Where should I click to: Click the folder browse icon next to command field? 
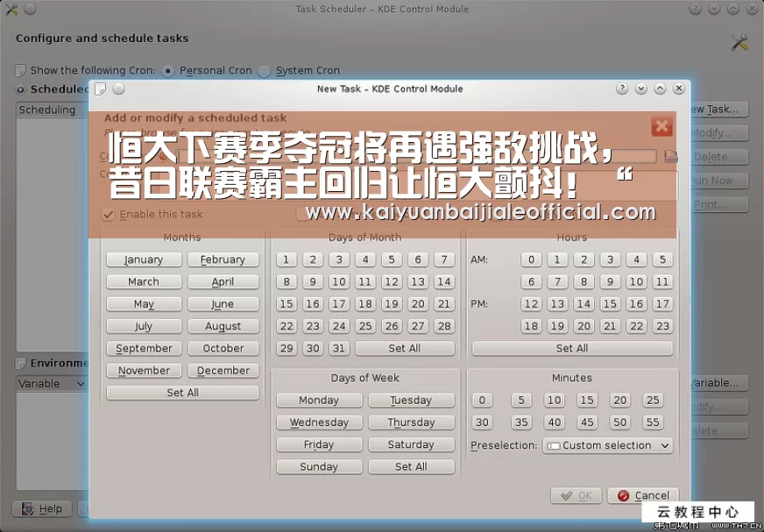pos(671,155)
